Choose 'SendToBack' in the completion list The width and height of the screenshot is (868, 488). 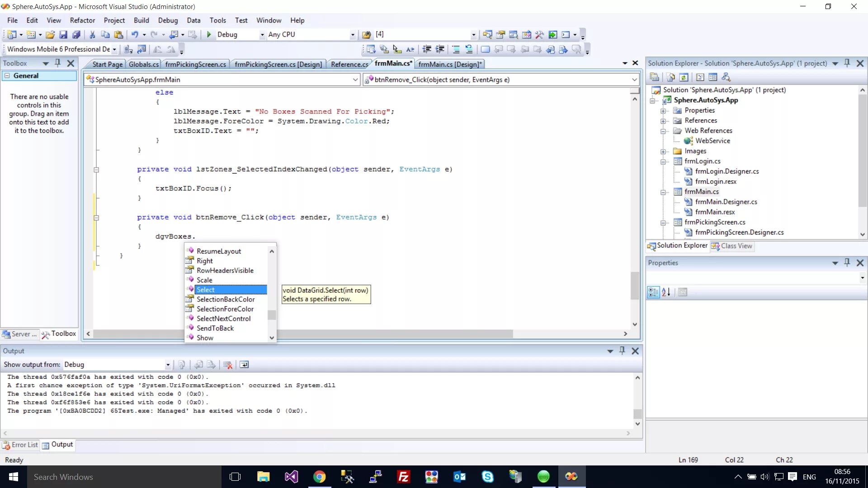click(x=215, y=328)
